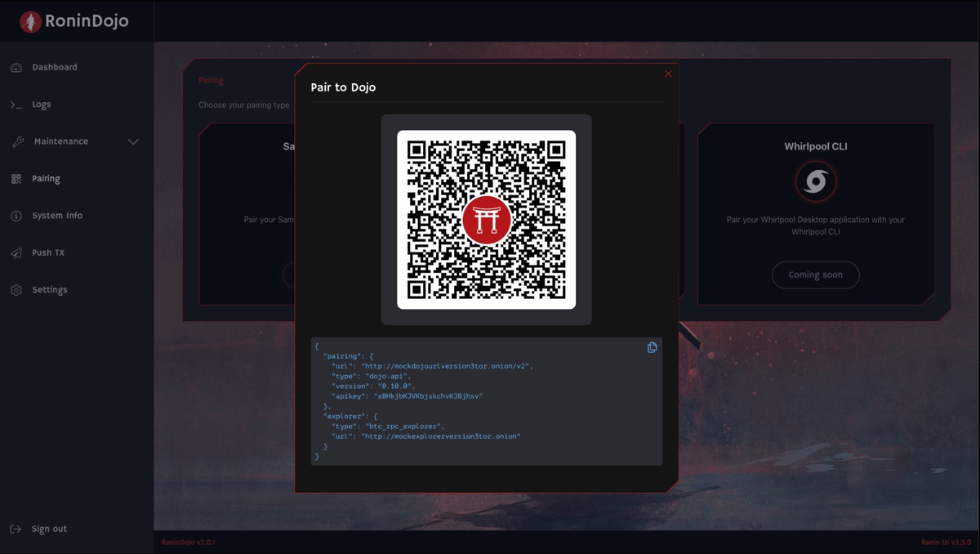Click the Pairing QR icon in sidebar
Screen dimensions: 980x554
pos(16,179)
